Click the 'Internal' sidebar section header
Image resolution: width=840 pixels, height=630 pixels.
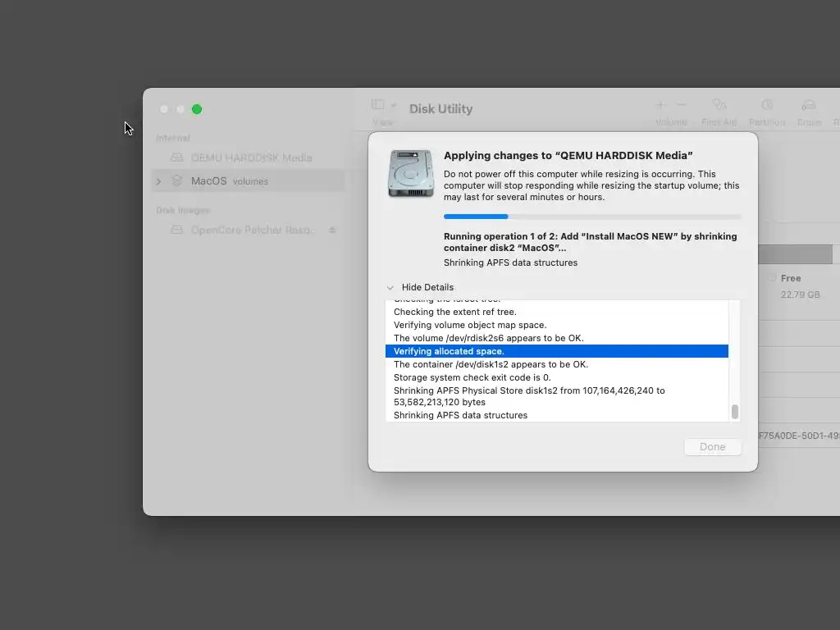[x=173, y=138]
